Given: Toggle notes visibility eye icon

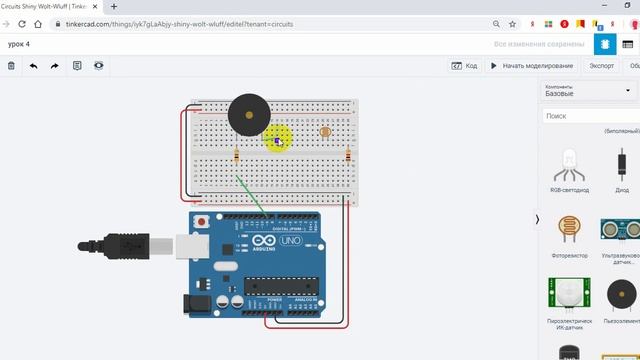Looking at the screenshot, I should pos(99,66).
